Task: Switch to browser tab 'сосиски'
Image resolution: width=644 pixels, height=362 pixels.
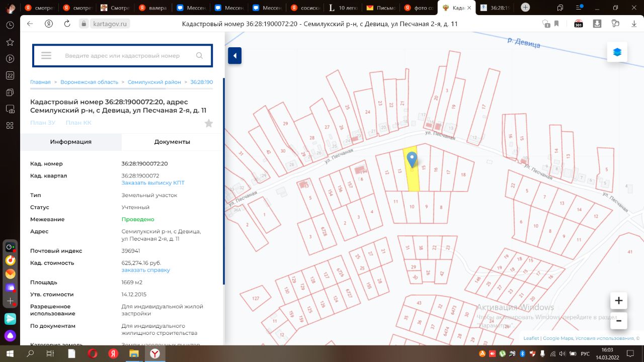Action: (x=306, y=8)
